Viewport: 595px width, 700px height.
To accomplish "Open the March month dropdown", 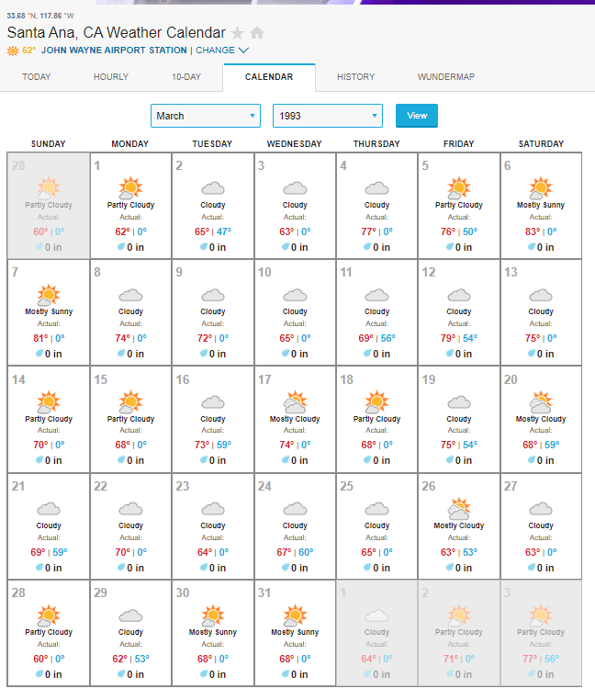I will point(206,116).
